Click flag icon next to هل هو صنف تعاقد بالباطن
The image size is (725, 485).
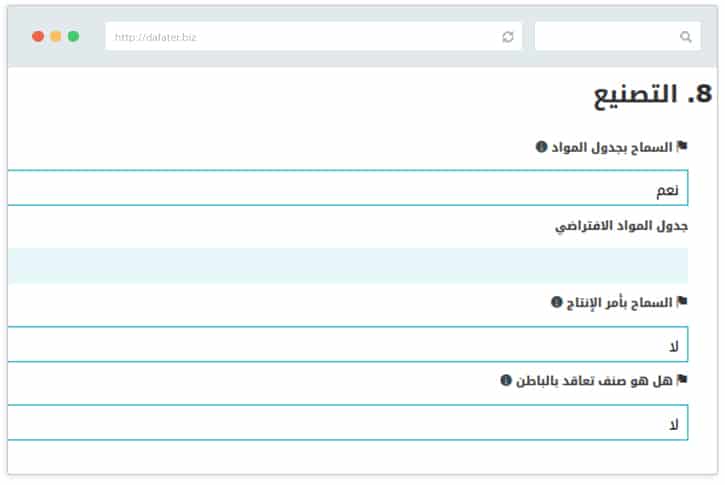pos(682,380)
